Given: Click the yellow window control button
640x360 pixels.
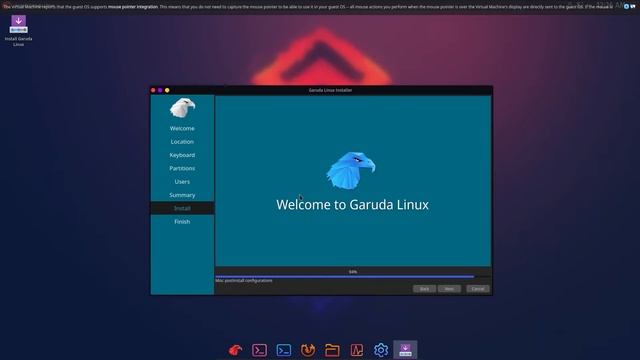Looking at the screenshot, I should coord(167,90).
